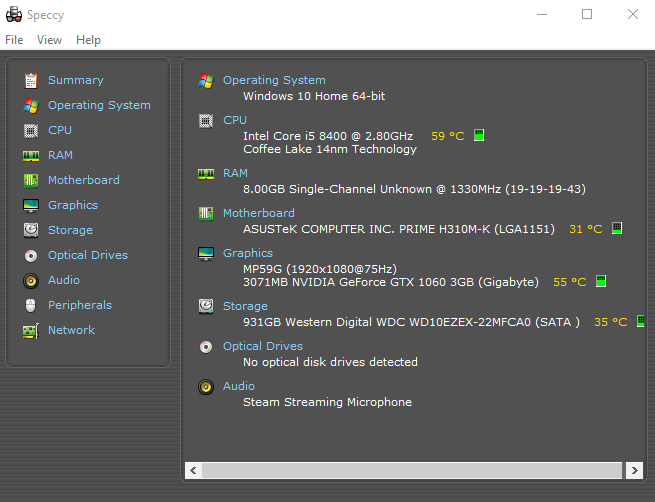Go to Operating System section in sidebar
The image size is (655, 502).
99,105
